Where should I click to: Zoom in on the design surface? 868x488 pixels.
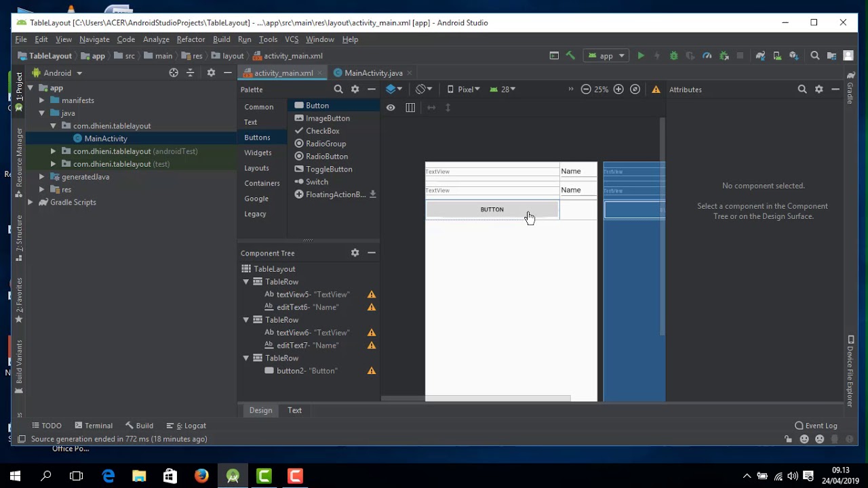(x=618, y=89)
